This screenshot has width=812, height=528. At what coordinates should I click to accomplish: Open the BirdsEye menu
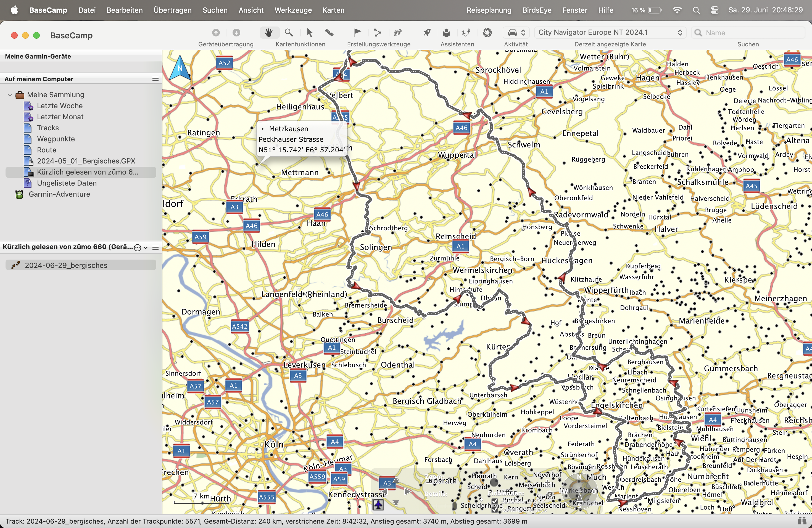537,10
